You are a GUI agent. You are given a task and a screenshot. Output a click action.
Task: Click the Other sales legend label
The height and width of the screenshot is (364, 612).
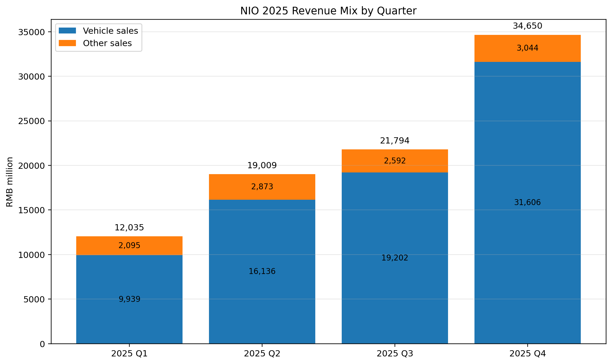point(107,43)
